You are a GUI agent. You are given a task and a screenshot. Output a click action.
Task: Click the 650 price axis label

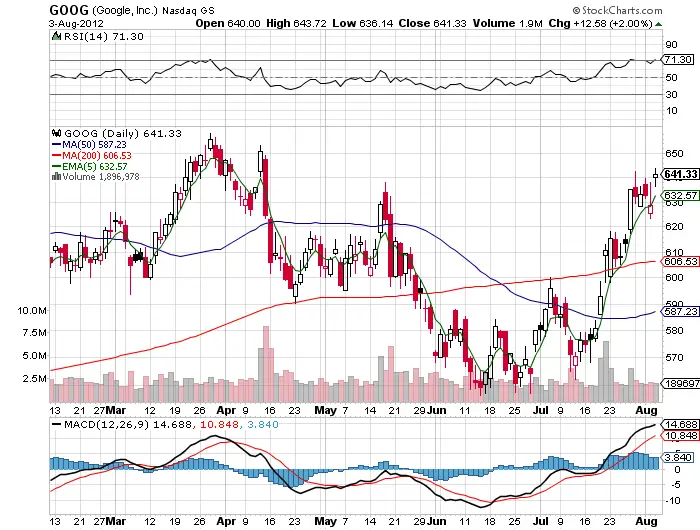click(674, 153)
